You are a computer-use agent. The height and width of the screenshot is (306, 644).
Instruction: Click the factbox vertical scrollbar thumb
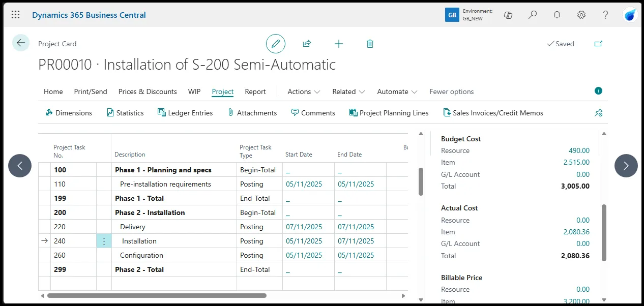point(604,233)
